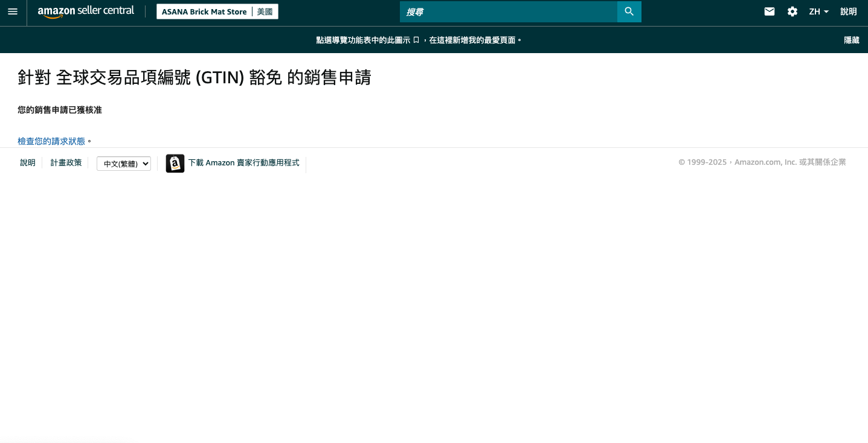
Task: Click the magnifier search button
Action: tap(629, 11)
